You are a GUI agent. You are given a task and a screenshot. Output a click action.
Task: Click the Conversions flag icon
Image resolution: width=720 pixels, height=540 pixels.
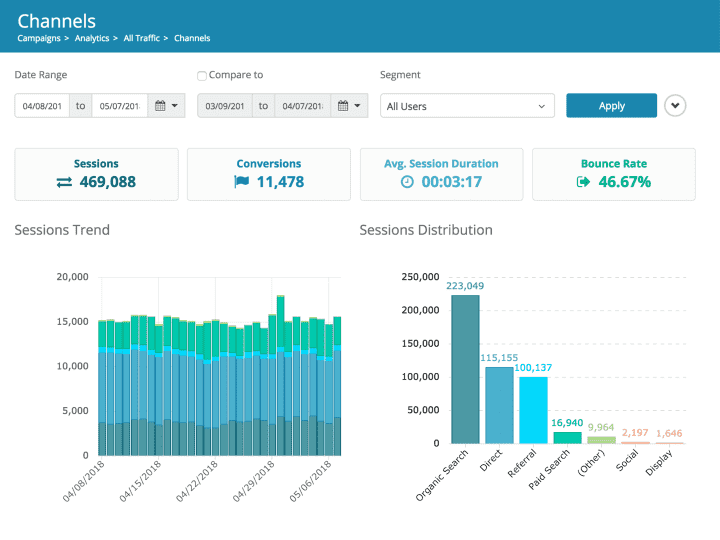(241, 182)
